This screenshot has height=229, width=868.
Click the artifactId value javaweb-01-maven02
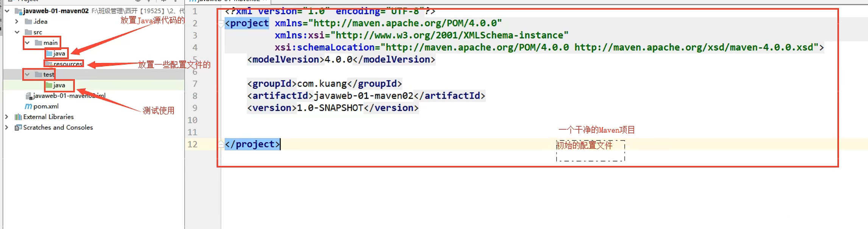pos(364,96)
